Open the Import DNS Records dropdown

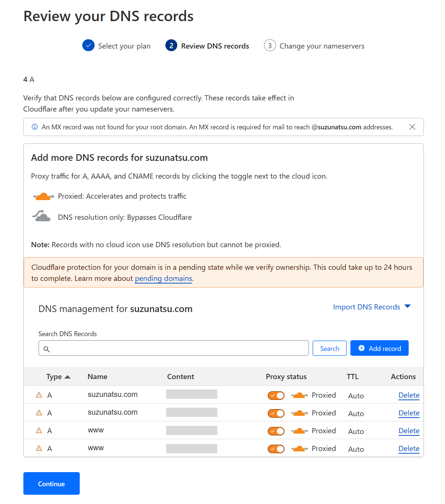(372, 307)
